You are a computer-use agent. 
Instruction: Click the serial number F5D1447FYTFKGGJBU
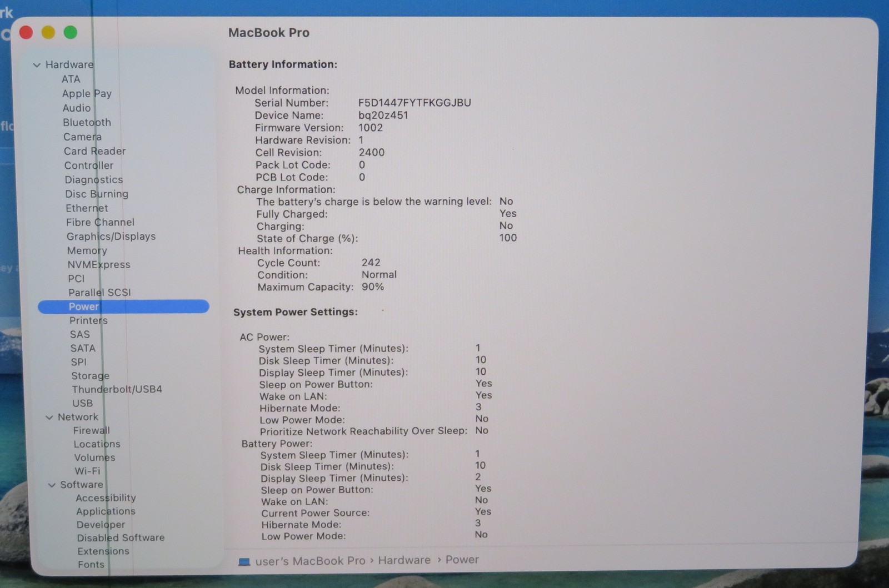pyautogui.click(x=414, y=103)
